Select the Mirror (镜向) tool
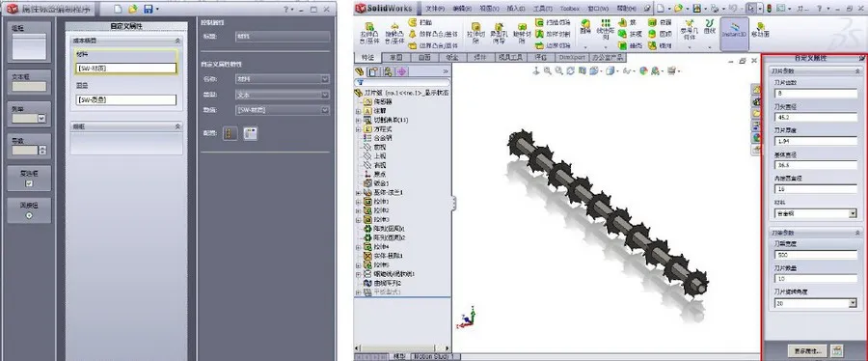 tap(661, 46)
